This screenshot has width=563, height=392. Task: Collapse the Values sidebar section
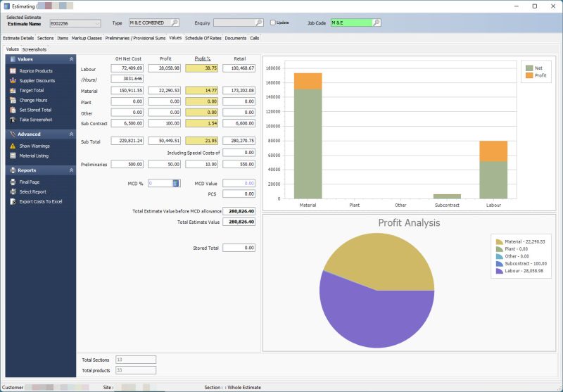[70, 60]
